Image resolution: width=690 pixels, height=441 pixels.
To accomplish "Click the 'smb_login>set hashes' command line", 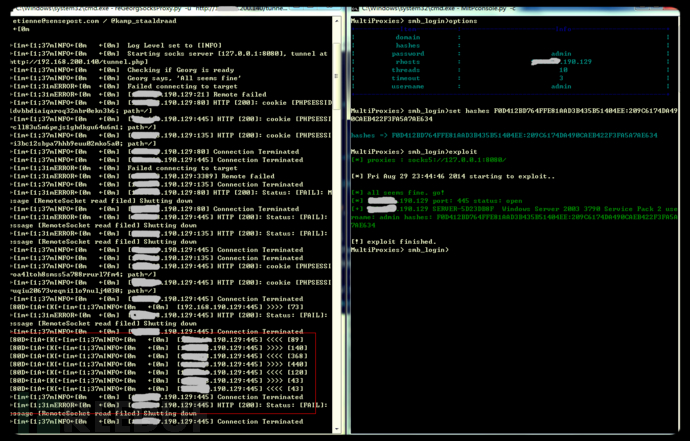I will point(514,114).
